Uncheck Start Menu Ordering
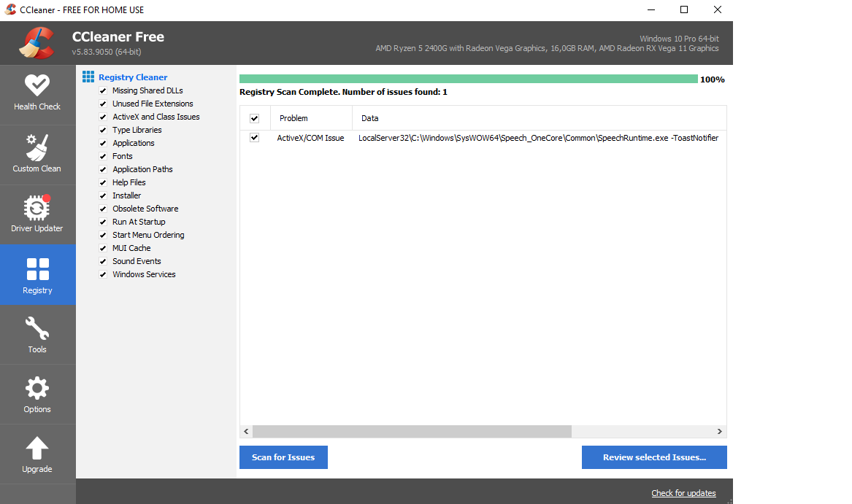This screenshot has width=852, height=504. pos(103,235)
